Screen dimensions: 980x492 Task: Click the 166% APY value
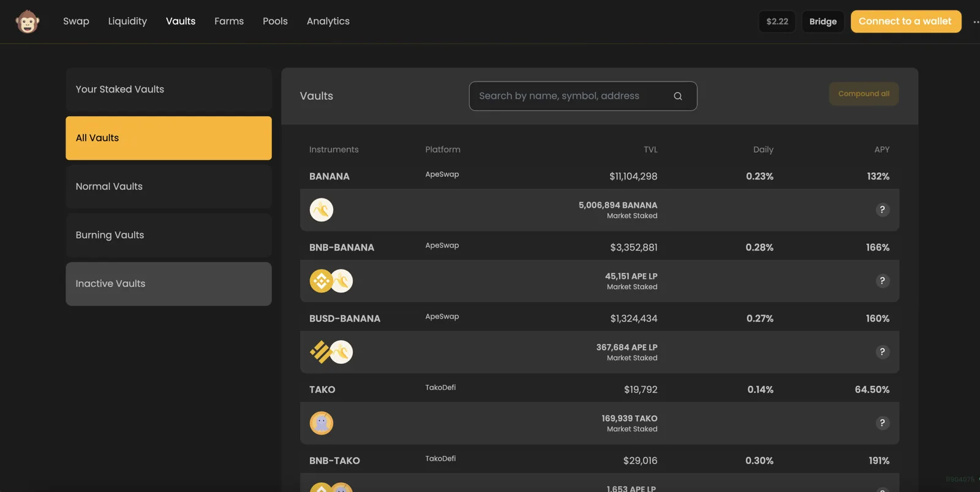point(878,248)
